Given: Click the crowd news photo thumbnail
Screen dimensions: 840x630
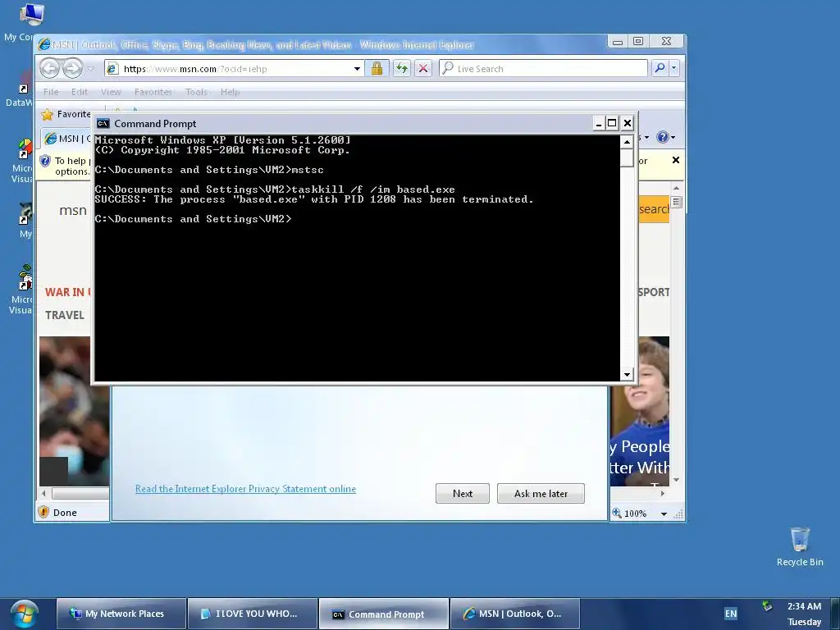Looking at the screenshot, I should [74, 411].
